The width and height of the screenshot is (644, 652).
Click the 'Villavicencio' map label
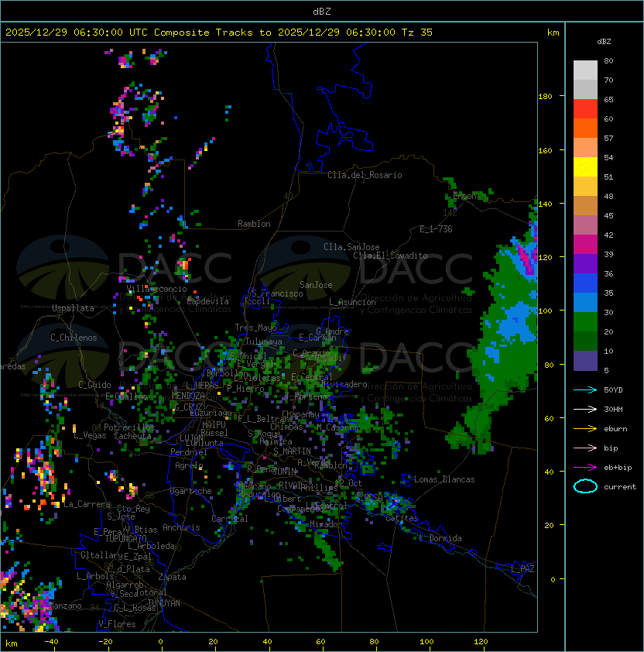click(x=156, y=289)
